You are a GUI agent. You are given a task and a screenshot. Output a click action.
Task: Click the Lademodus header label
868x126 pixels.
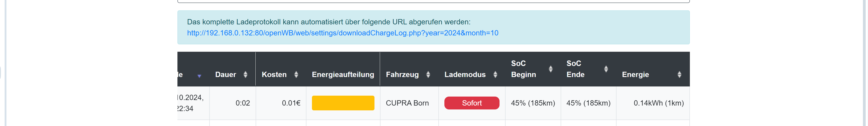pos(465,74)
